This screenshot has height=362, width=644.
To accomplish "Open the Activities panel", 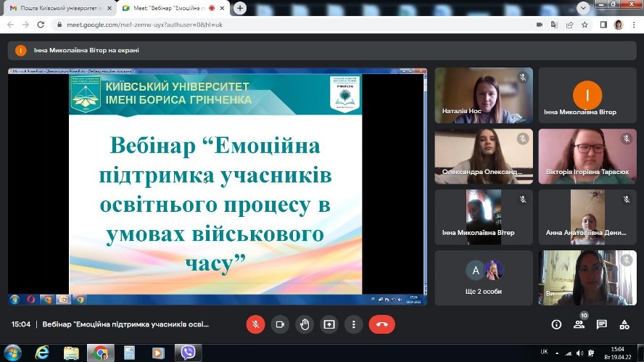I will pyautogui.click(x=624, y=324).
